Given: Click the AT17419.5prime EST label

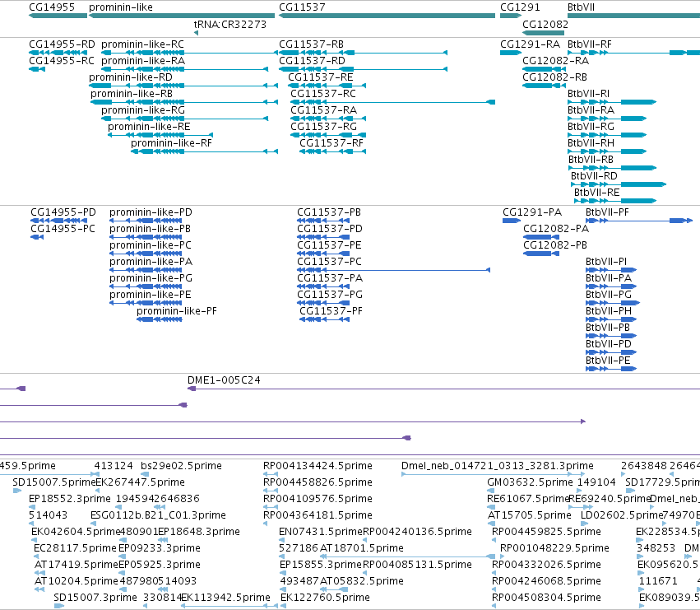Looking at the screenshot, I should 76,565.
